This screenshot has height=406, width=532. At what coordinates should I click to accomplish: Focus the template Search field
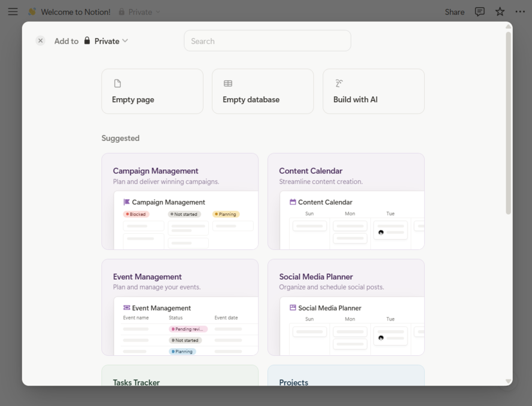(x=267, y=41)
